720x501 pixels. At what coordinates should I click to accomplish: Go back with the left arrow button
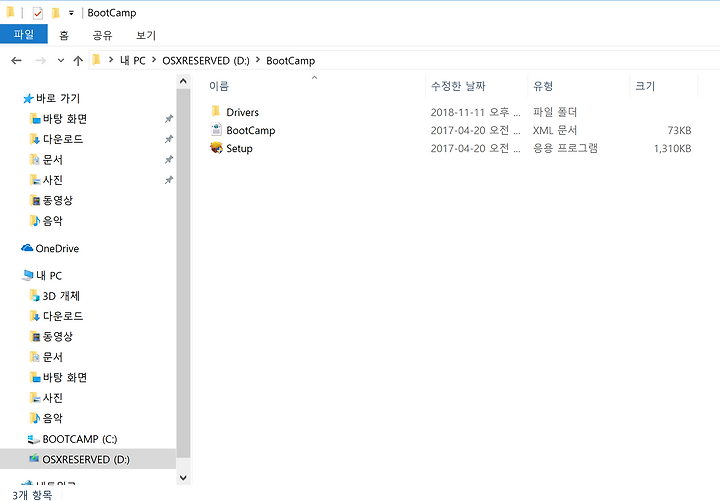[x=16, y=61]
